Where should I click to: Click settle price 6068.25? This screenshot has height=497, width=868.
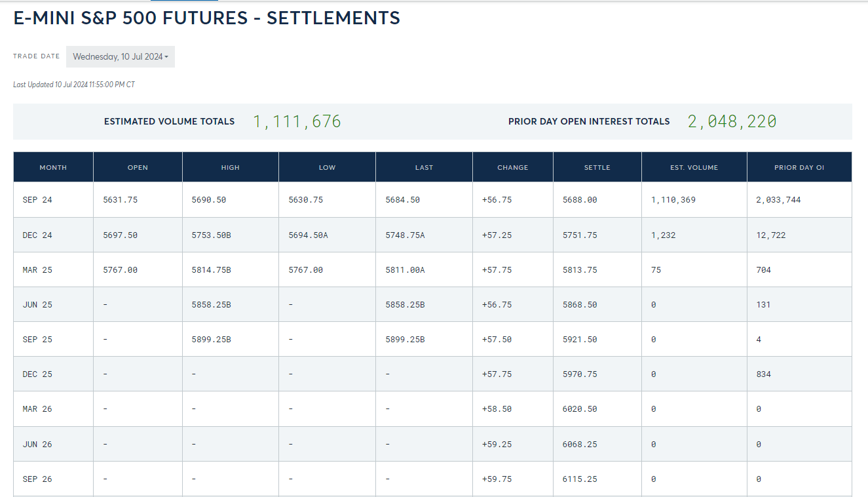[x=580, y=444]
